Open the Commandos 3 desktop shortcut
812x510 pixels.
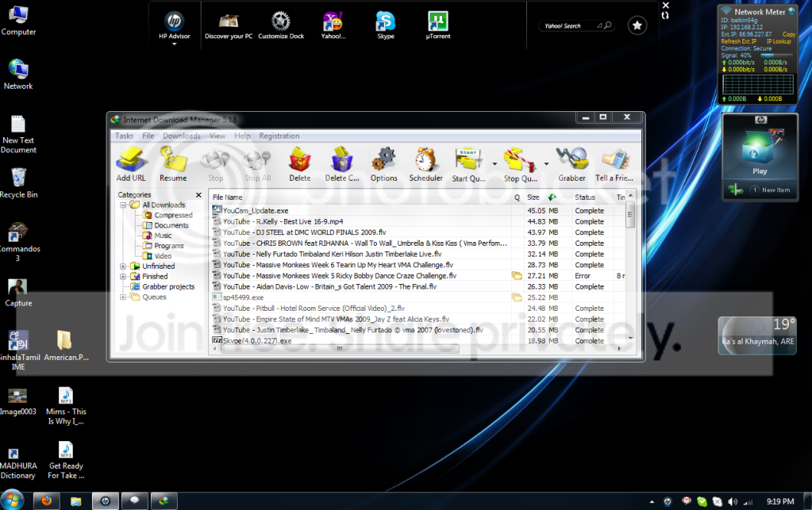[x=18, y=242]
